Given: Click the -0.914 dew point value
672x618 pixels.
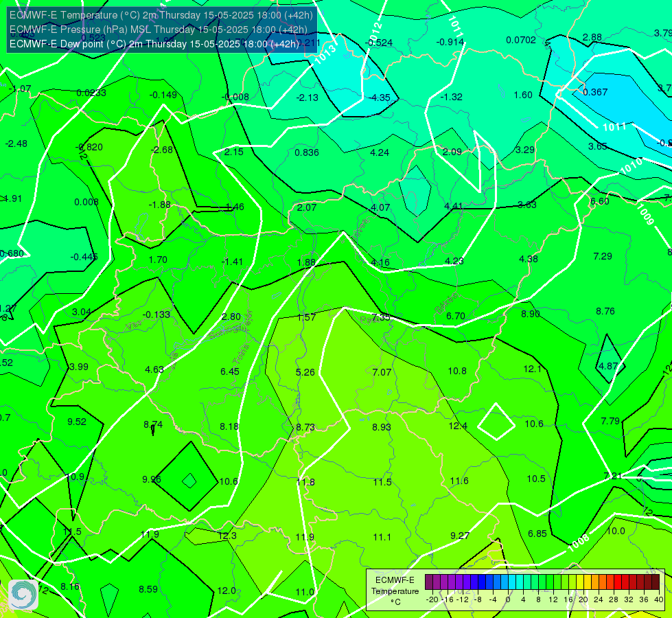Looking at the screenshot, I should pos(450,42).
